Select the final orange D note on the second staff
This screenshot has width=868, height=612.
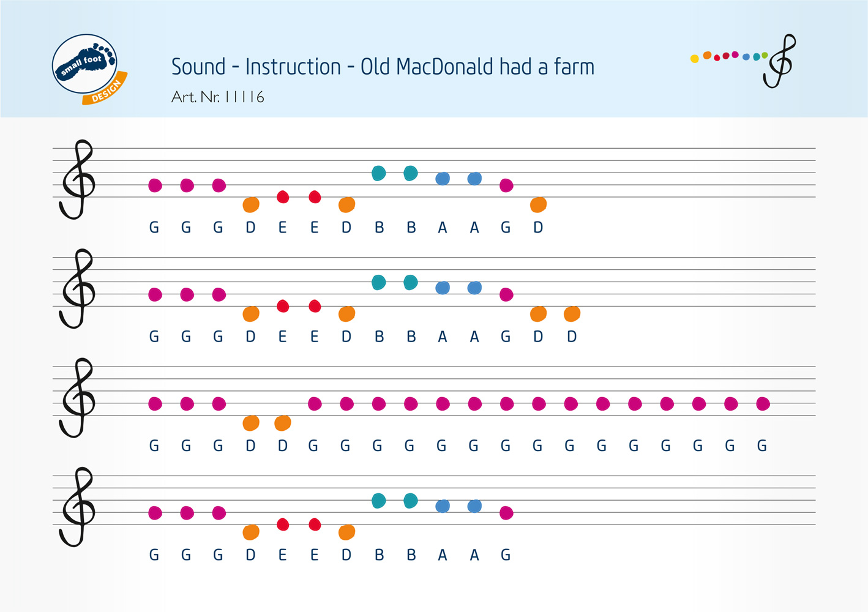click(572, 314)
